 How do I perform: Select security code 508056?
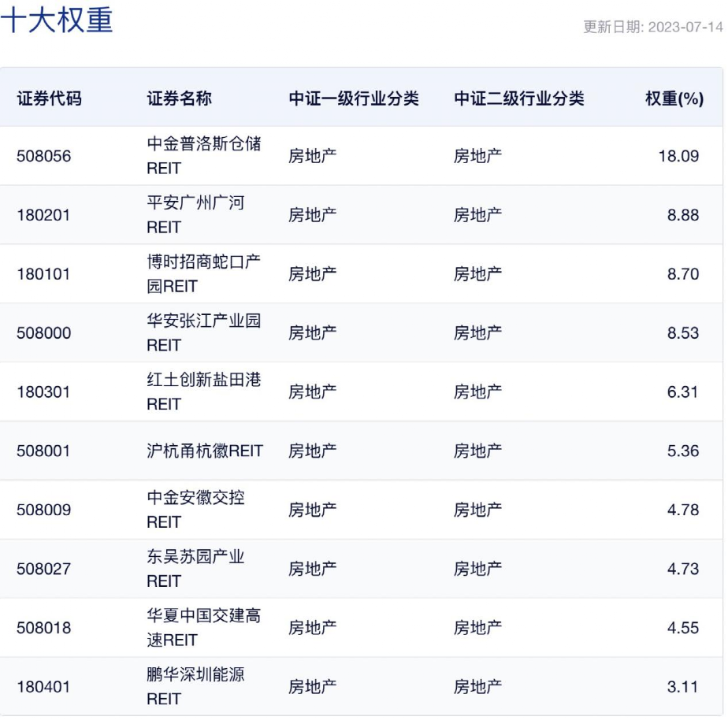(x=43, y=156)
